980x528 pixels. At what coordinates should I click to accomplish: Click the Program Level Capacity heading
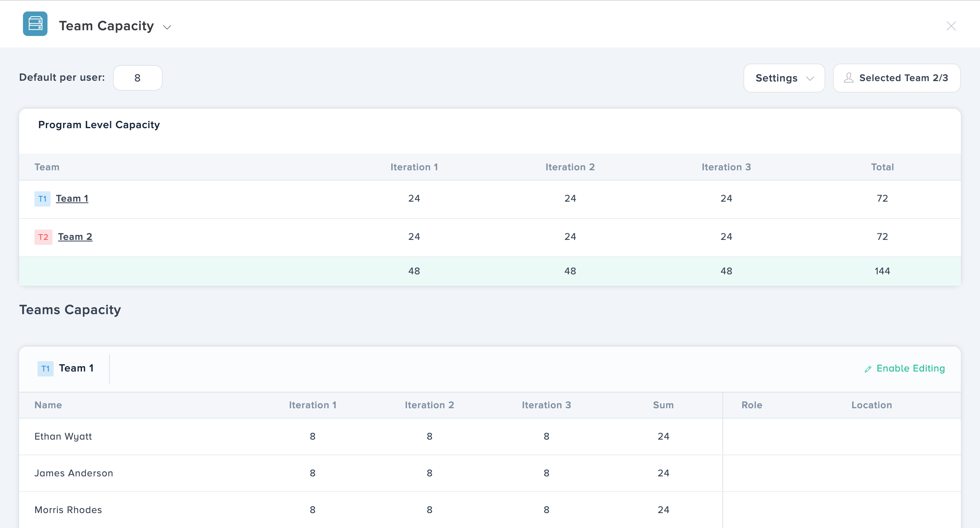coord(99,124)
